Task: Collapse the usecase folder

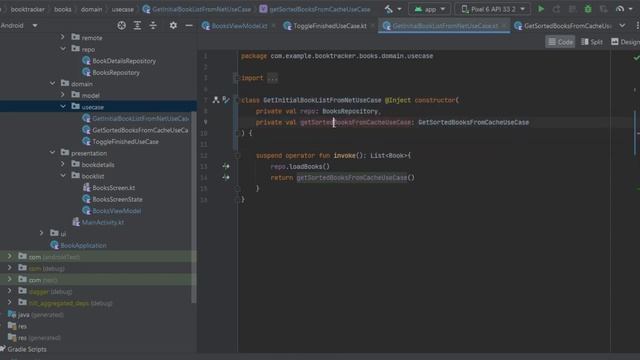Action: (x=63, y=107)
